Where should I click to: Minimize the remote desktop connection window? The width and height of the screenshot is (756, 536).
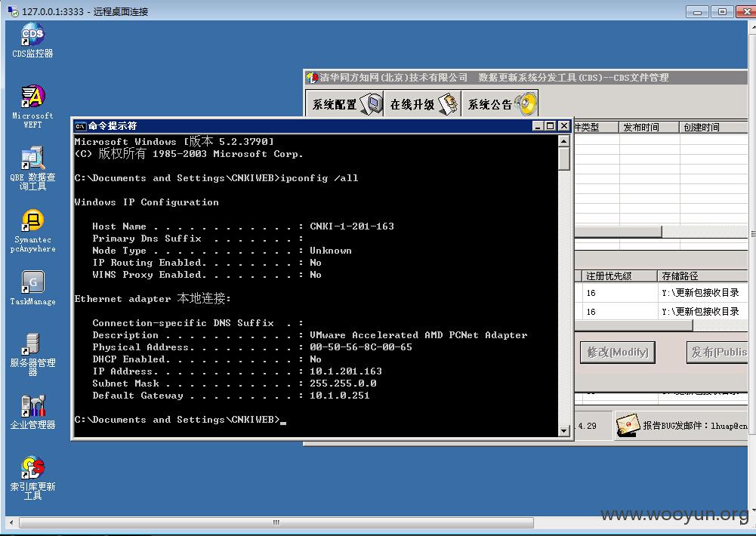point(697,11)
